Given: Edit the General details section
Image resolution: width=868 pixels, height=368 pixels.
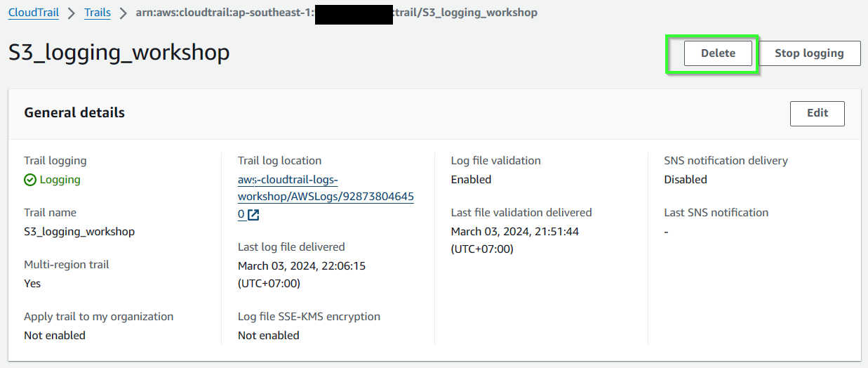Looking at the screenshot, I should tap(817, 113).
